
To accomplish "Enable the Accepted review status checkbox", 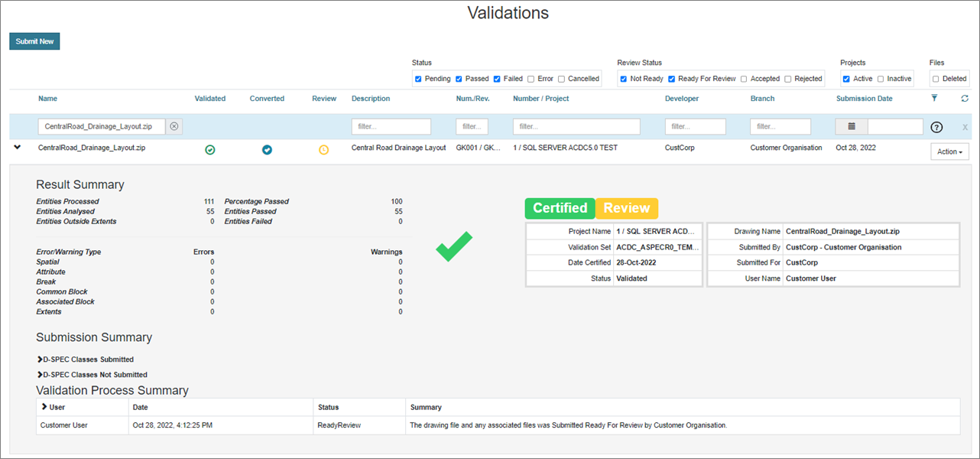I will 744,79.
